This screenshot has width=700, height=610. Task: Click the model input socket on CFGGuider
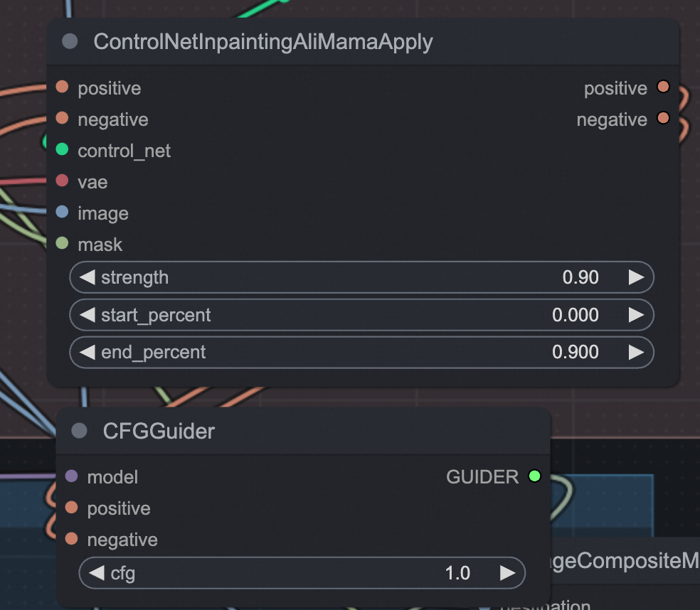(x=71, y=476)
